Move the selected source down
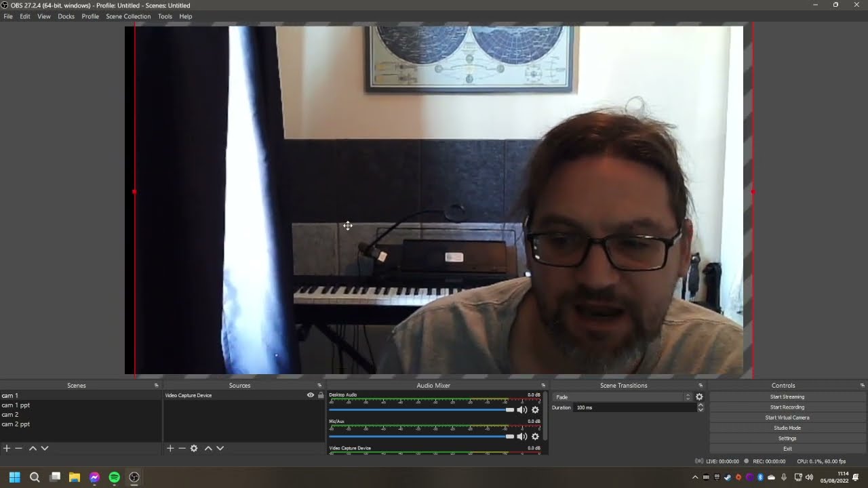Image resolution: width=868 pixels, height=488 pixels. click(220, 448)
